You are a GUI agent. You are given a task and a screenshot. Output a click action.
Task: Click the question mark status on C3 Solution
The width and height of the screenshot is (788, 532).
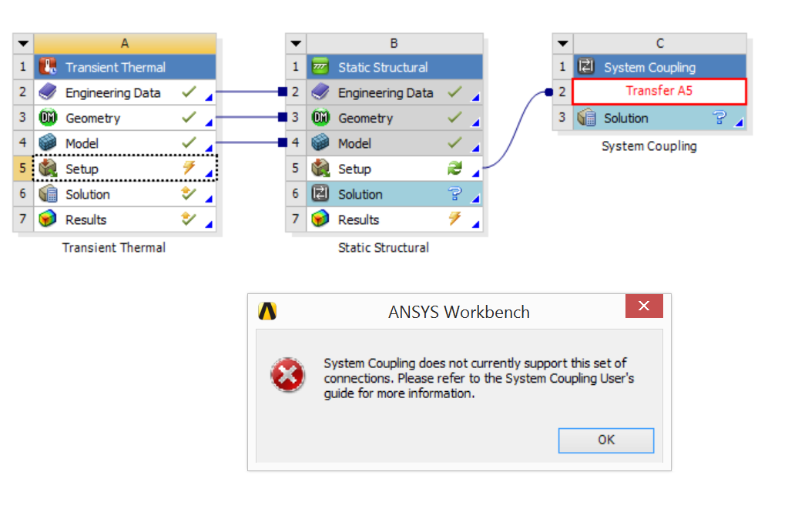719,118
